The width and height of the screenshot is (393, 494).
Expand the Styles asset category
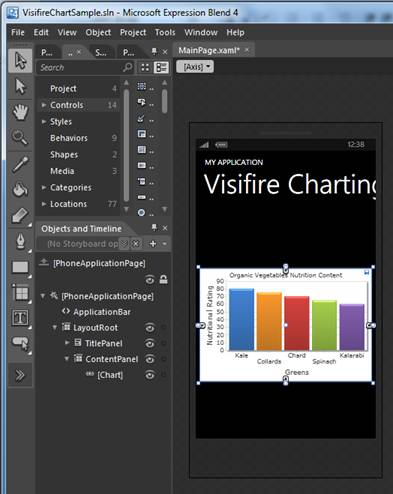(44, 121)
